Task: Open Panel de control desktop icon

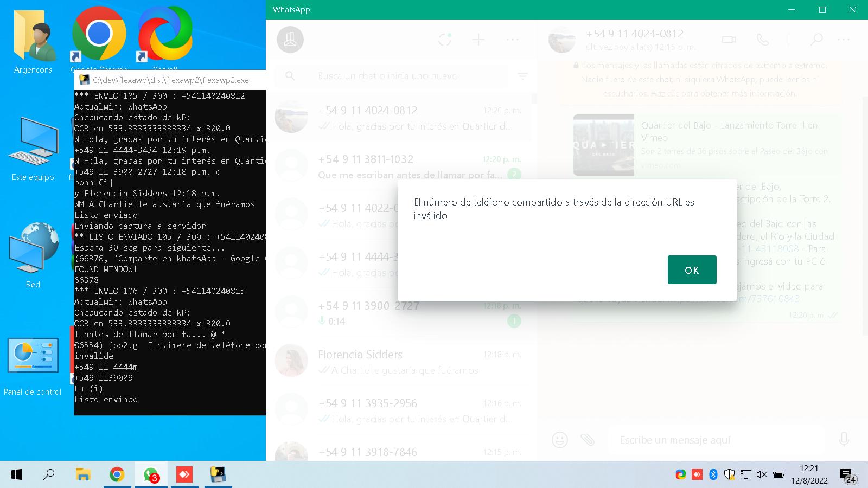Action: [33, 366]
